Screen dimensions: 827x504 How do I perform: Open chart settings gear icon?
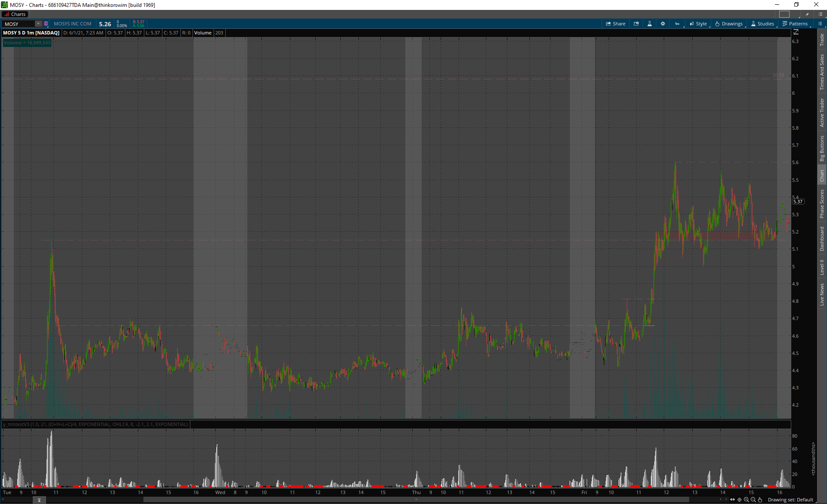[663, 24]
